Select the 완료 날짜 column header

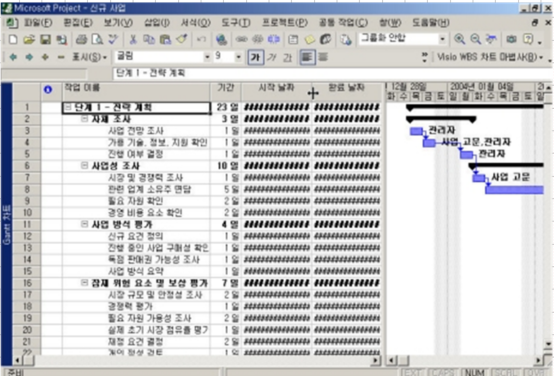[347, 92]
